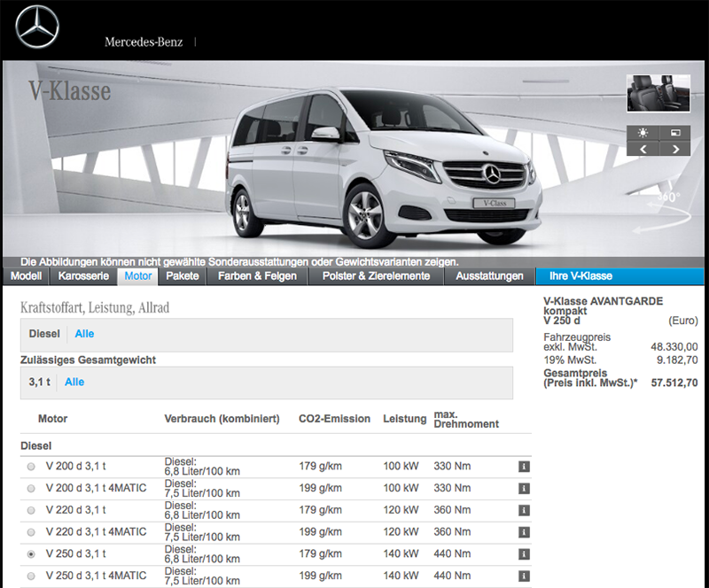Click the Leistung column header
Viewport: 709px width, 588px height.
[405, 419]
